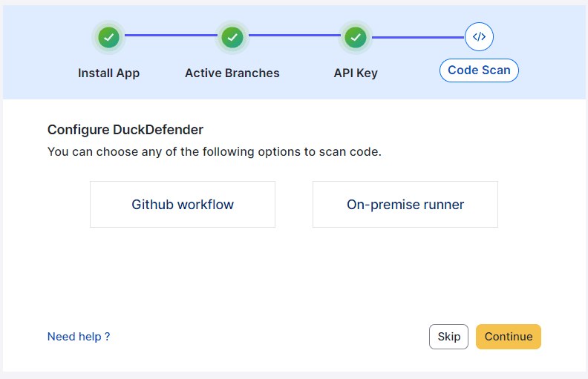The width and height of the screenshot is (588, 379).
Task: Click the Configure DuckDefender heading
Action: coord(125,130)
